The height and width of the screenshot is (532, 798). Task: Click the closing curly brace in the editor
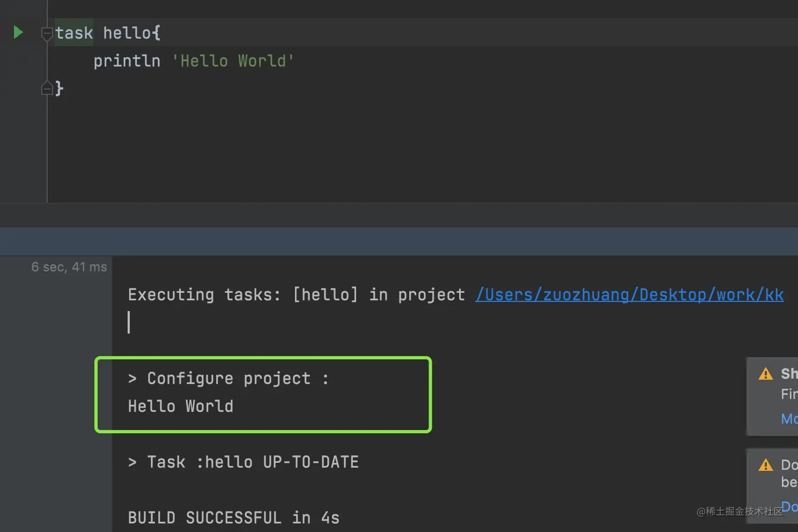click(59, 88)
